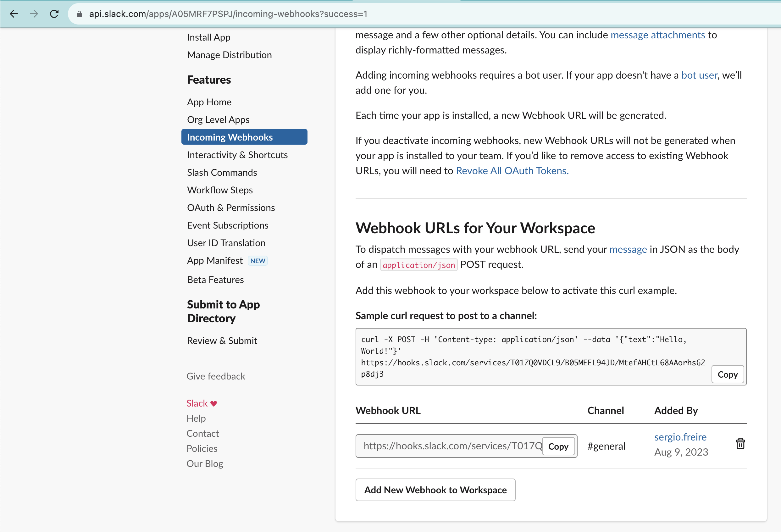
Task: Click the #general channel cell
Action: click(x=606, y=446)
